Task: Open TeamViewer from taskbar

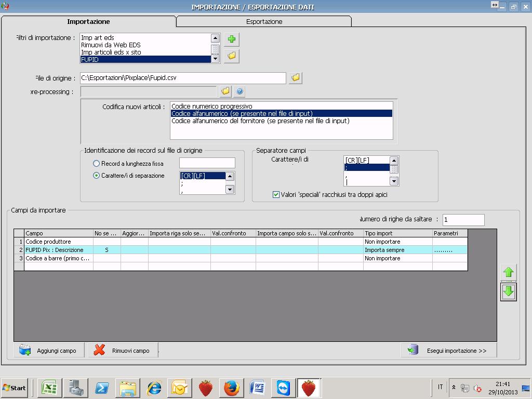Action: click(283, 388)
